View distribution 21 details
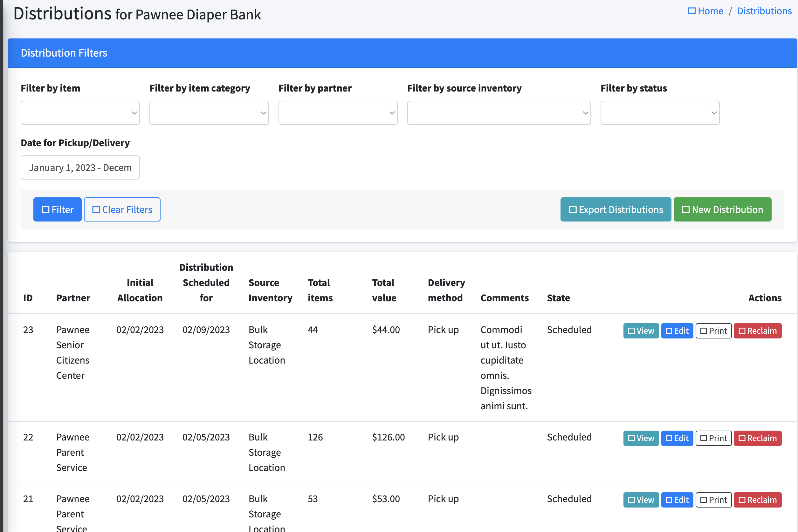Viewport: 798px width, 532px height. (641, 500)
